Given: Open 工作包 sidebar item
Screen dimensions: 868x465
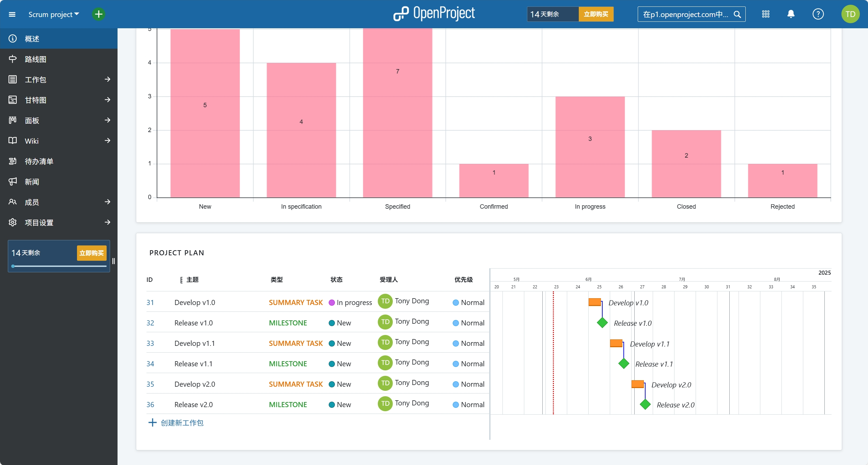Looking at the screenshot, I should click(49, 79).
